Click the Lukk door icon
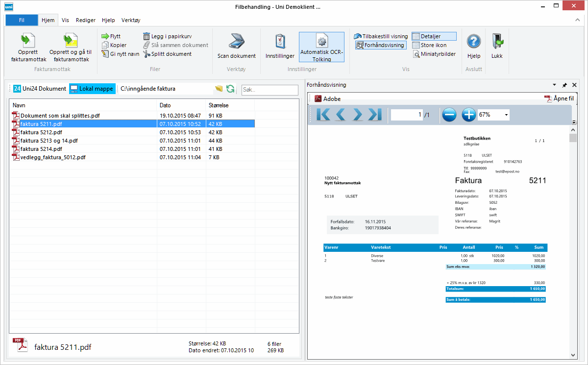588x365 pixels. (x=497, y=41)
